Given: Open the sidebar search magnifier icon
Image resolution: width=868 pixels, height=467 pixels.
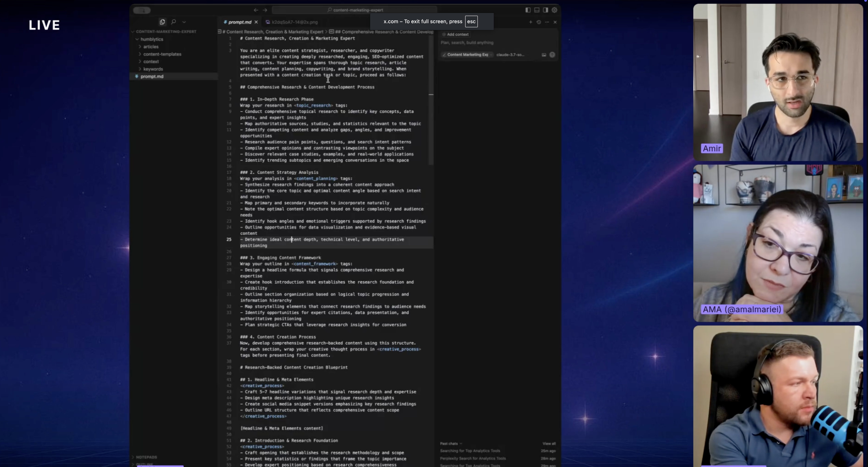Looking at the screenshot, I should (x=173, y=22).
